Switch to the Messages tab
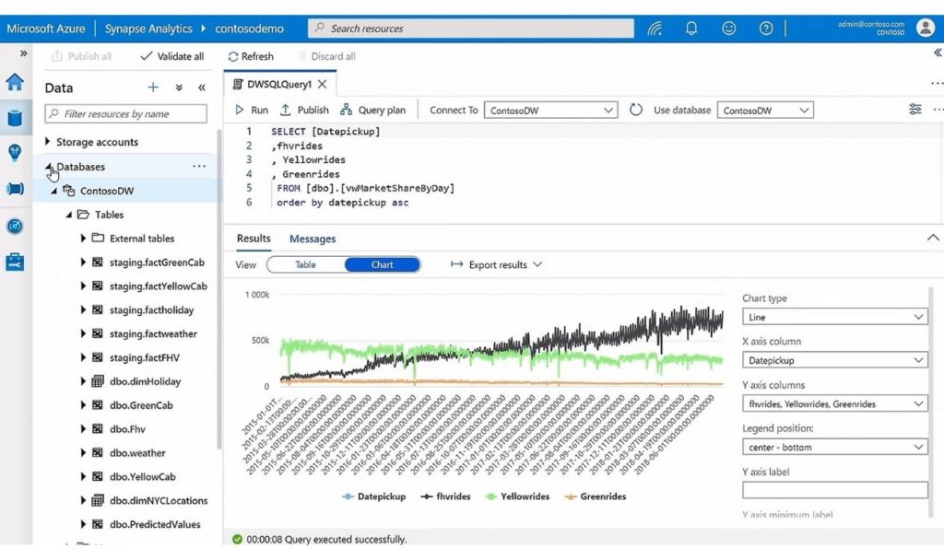 313,239
